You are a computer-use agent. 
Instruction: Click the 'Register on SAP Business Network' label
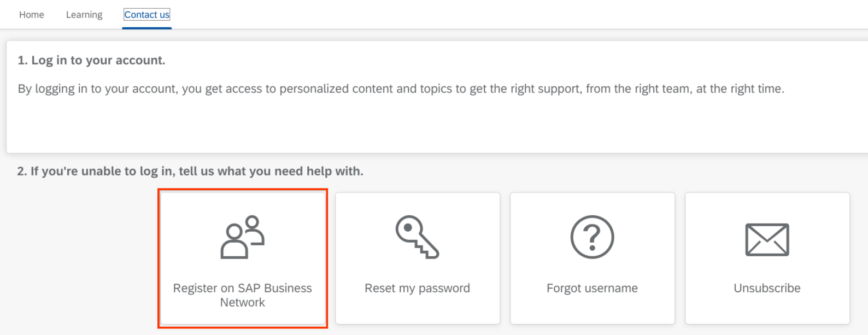pos(243,295)
